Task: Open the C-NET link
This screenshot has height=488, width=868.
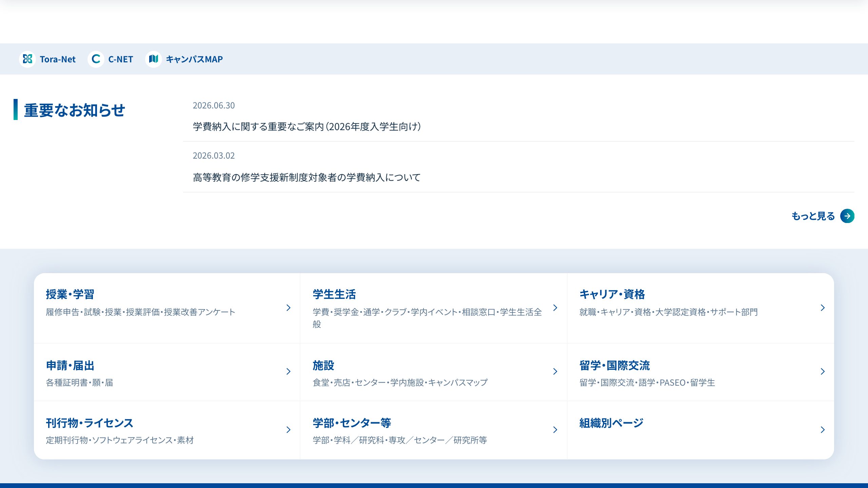Action: (111, 59)
